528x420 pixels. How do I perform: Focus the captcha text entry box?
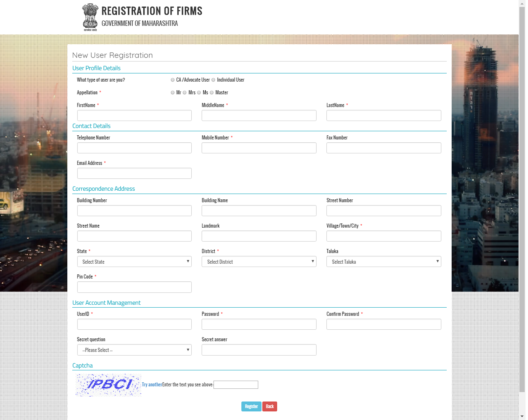coord(236,385)
